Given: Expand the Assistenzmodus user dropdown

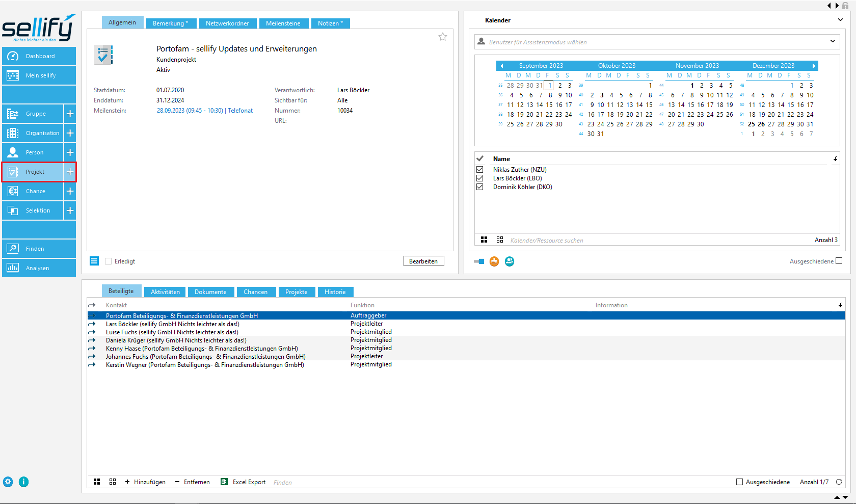Looking at the screenshot, I should [x=833, y=41].
